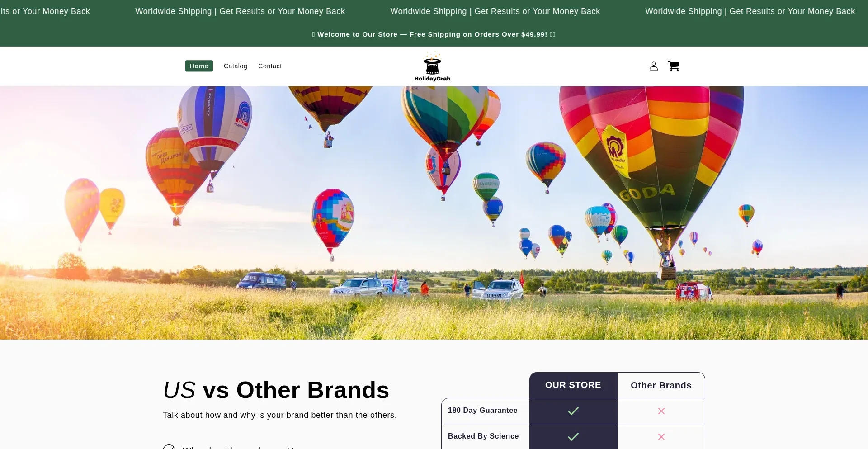The width and height of the screenshot is (868, 449).
Task: Click the checkmark for Backed By Science
Action: click(x=573, y=437)
